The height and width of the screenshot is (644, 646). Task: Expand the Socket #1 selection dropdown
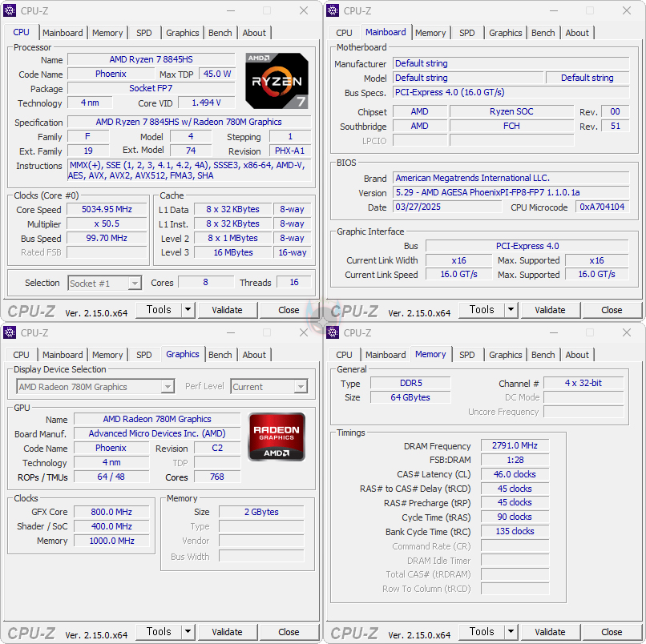tap(135, 284)
